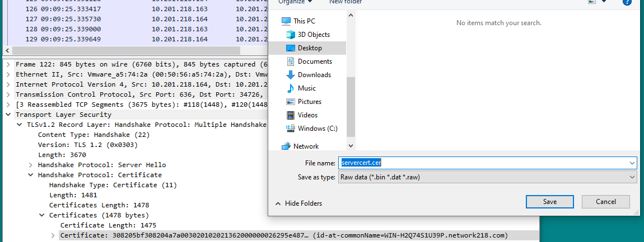This screenshot has height=242, width=644.
Task: Click Hide Folders to collapse the browser
Action: (x=298, y=203)
